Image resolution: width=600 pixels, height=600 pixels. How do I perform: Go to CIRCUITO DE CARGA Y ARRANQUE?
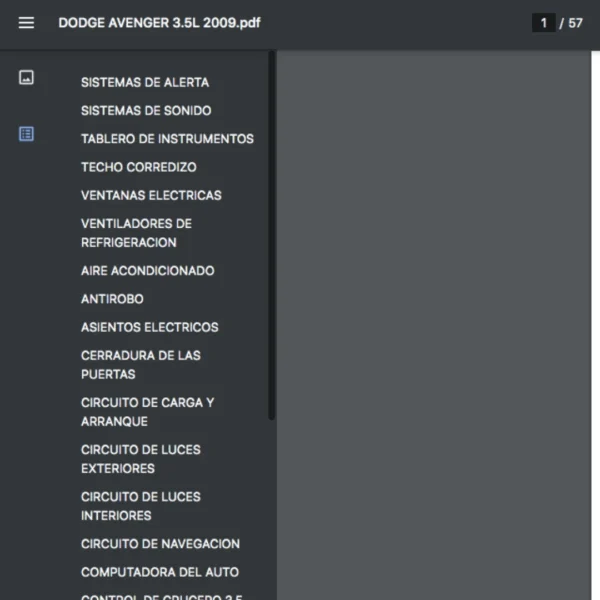coord(147,412)
